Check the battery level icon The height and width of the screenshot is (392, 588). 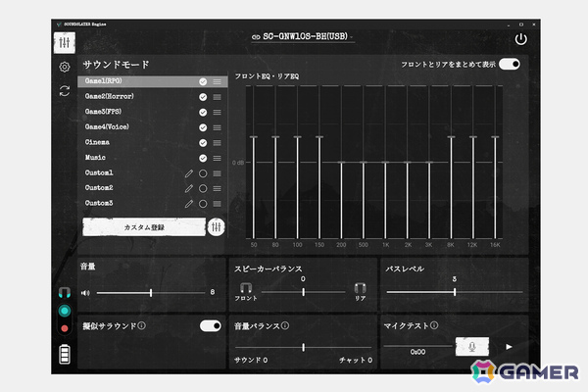[65, 354]
